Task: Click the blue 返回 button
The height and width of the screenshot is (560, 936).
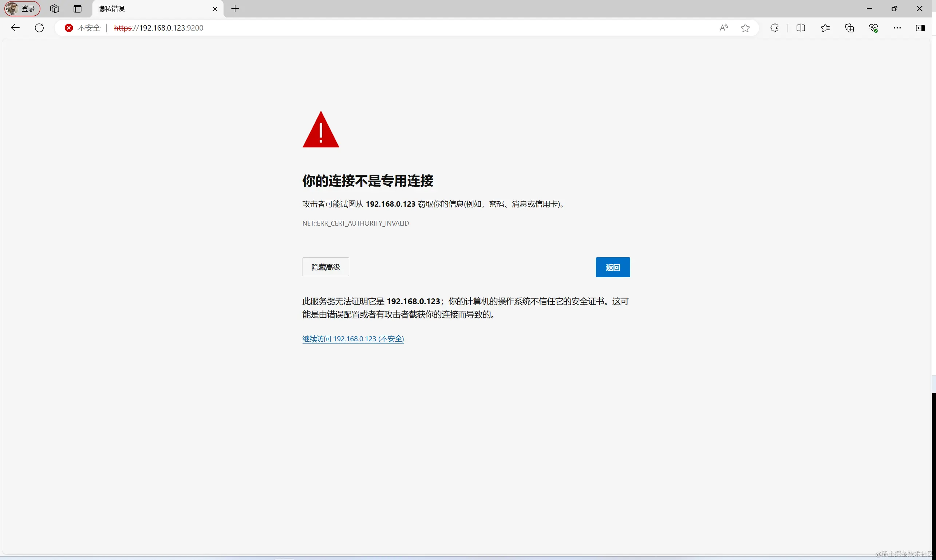Action: point(612,267)
